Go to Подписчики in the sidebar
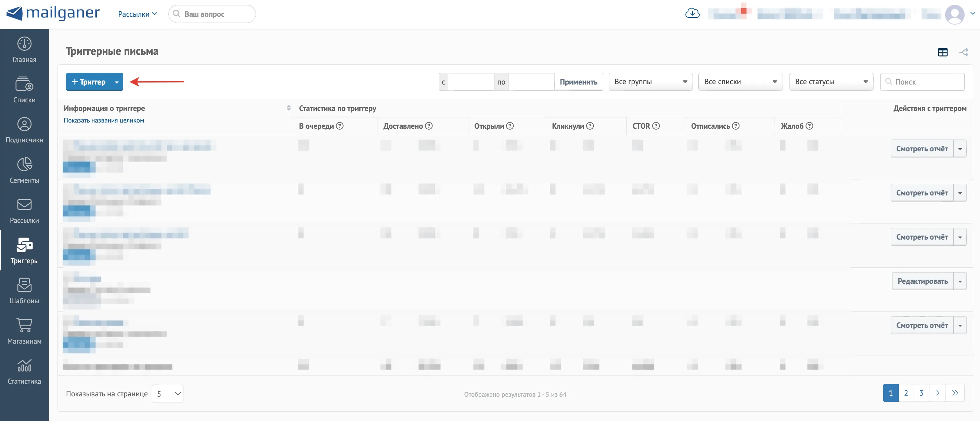This screenshot has height=421, width=980. point(24,124)
